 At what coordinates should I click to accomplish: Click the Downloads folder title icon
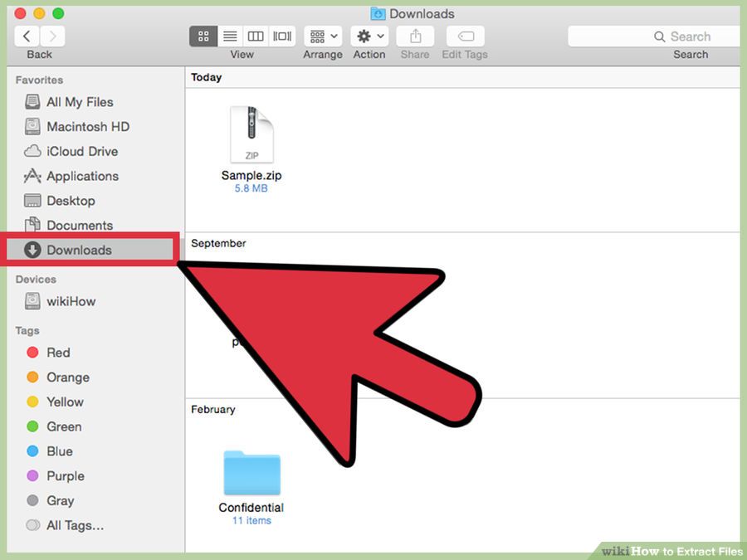pos(378,14)
